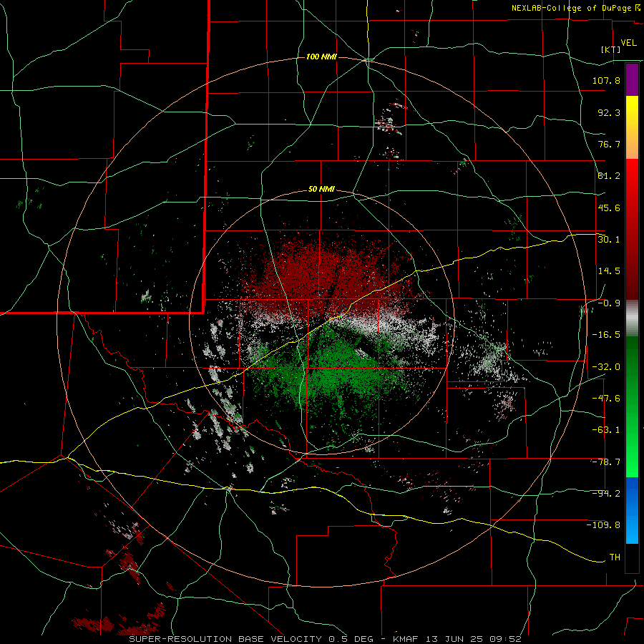The image size is (644, 644).
Task: Click the [KT] units label
Action: coord(611,49)
